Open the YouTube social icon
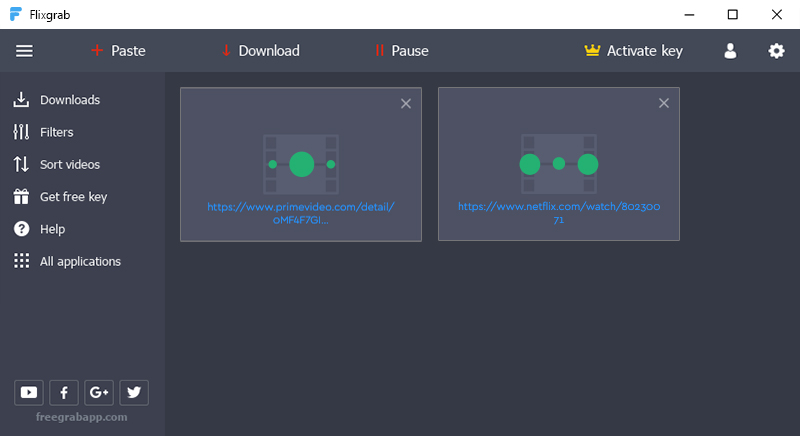This screenshot has height=436, width=800. tap(29, 392)
